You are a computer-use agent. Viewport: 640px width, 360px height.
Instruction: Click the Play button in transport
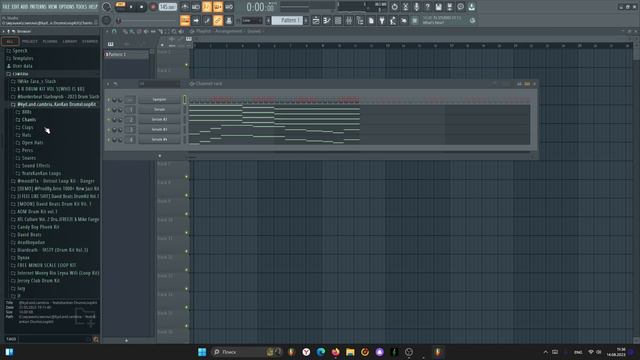pos(131,7)
